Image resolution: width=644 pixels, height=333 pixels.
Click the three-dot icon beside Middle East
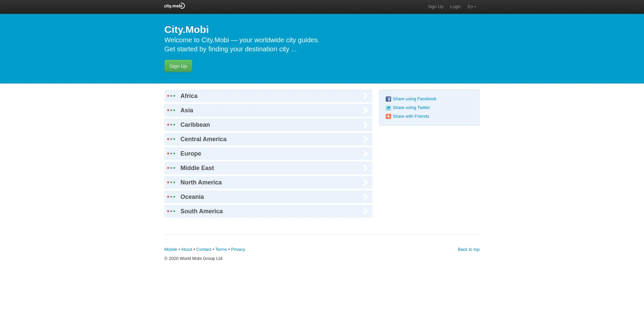pyautogui.click(x=171, y=168)
